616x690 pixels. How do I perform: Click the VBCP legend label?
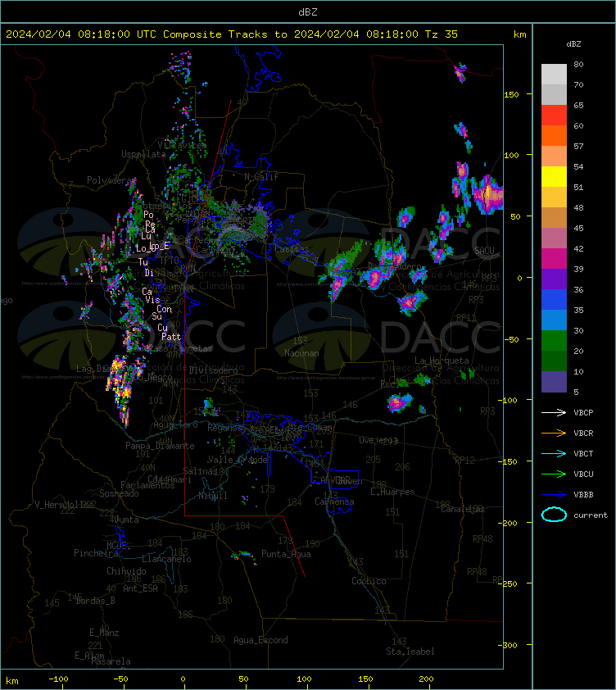click(x=583, y=412)
